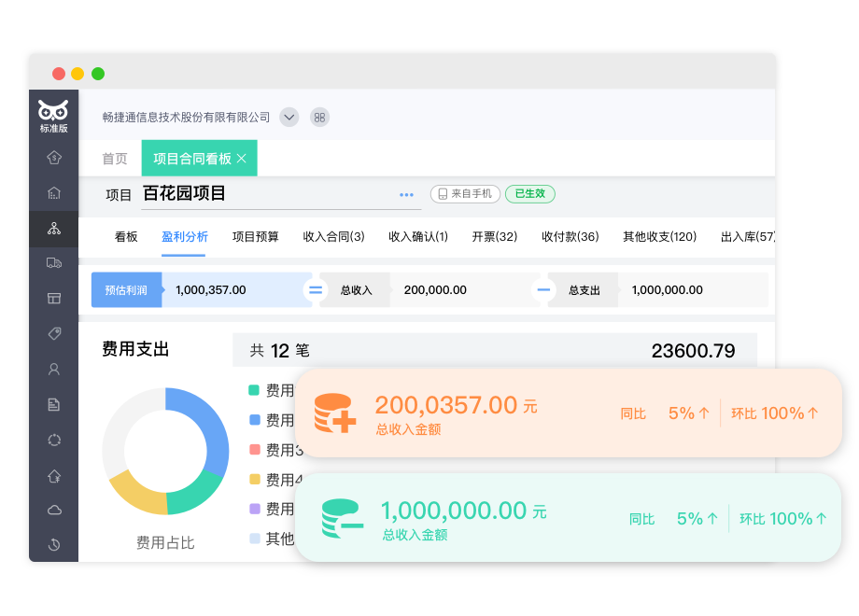Open the price tag sidebar icon
Viewport: 859px width, 616px height.
(54, 333)
